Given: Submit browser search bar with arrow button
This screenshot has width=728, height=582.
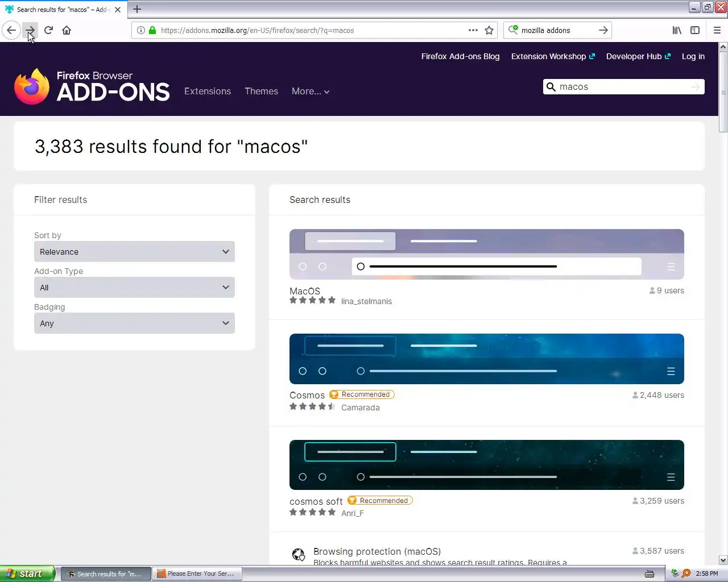Looking at the screenshot, I should click(603, 30).
